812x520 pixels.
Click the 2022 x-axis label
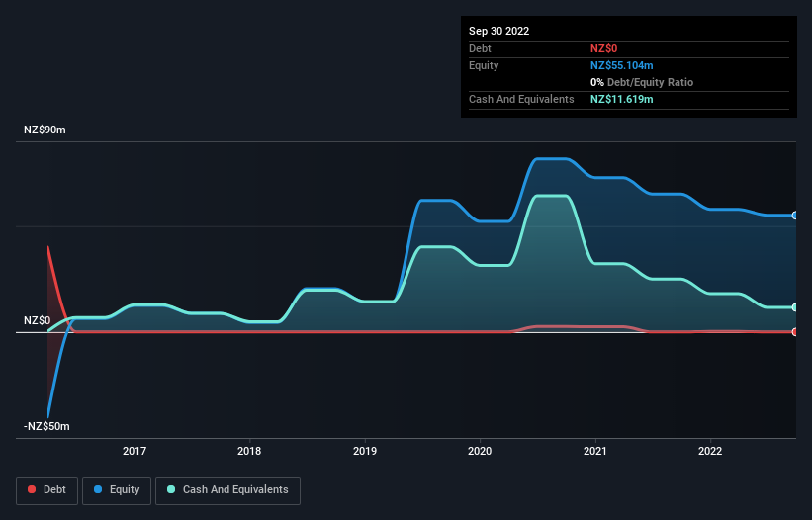pyautogui.click(x=710, y=451)
